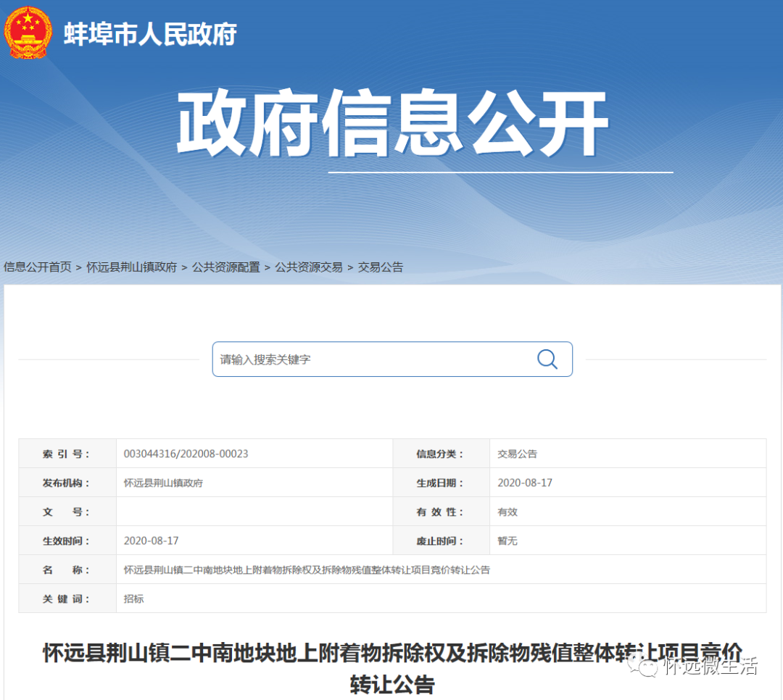783x700 pixels.
Task: Click the 生效时间 date value
Action: pos(152,541)
